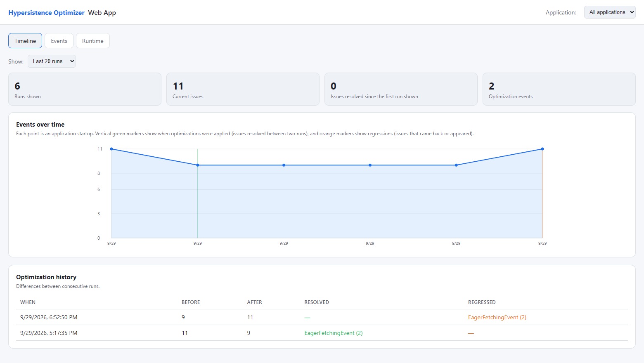The height and width of the screenshot is (363, 644).
Task: Click the 11 Current issues card
Action: [x=243, y=89]
